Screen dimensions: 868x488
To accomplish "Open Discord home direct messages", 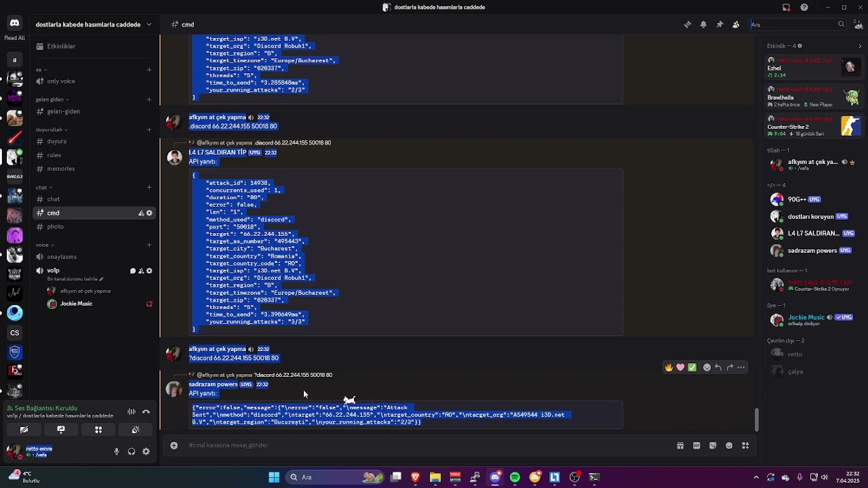I will pyautogui.click(x=14, y=24).
